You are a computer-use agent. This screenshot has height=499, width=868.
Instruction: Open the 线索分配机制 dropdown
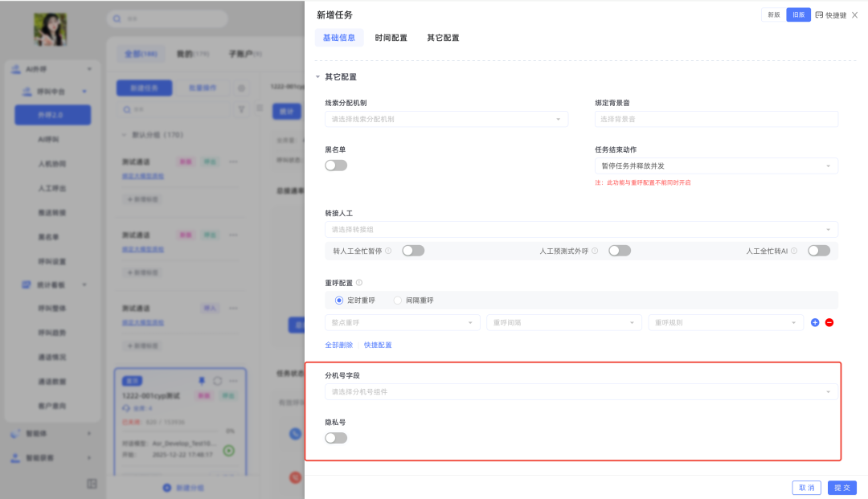(446, 119)
